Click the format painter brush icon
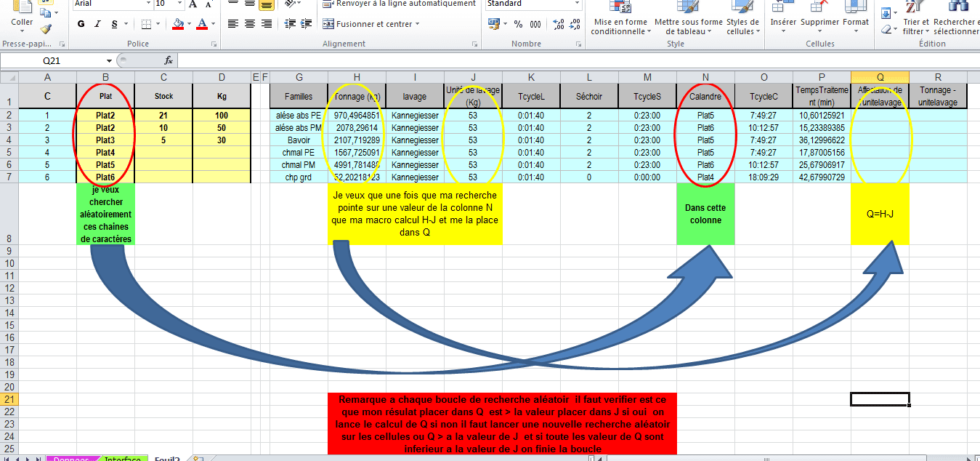Screen dimensions: 980x461 click(x=46, y=29)
